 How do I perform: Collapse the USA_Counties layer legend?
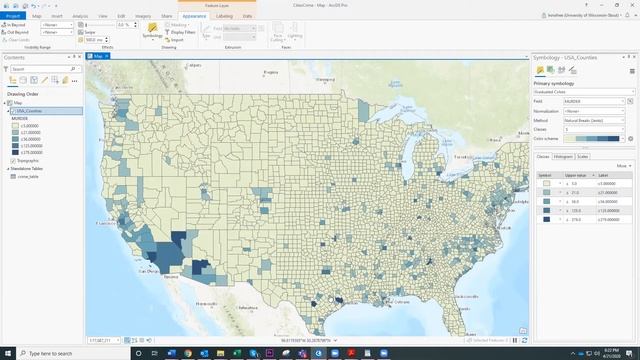(x=8, y=111)
